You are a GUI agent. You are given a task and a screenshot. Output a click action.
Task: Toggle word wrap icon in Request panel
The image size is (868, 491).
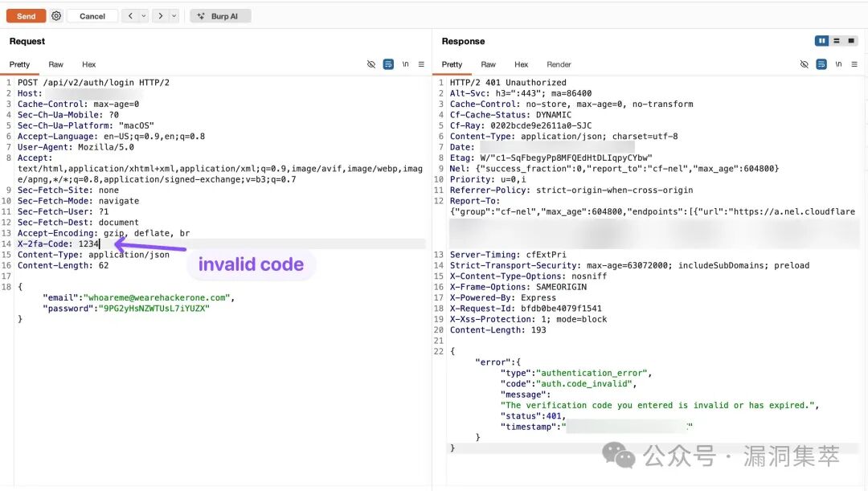389,64
